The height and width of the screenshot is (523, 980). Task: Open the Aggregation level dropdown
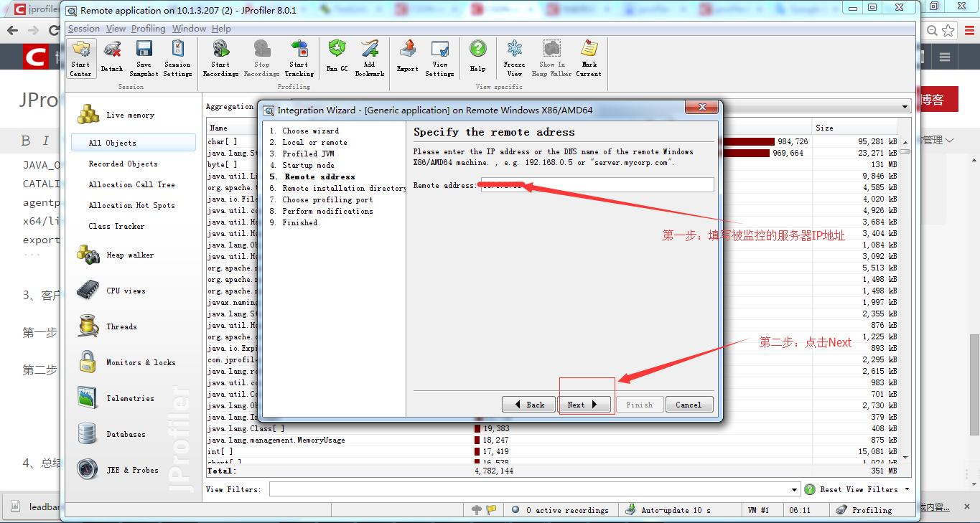905,106
